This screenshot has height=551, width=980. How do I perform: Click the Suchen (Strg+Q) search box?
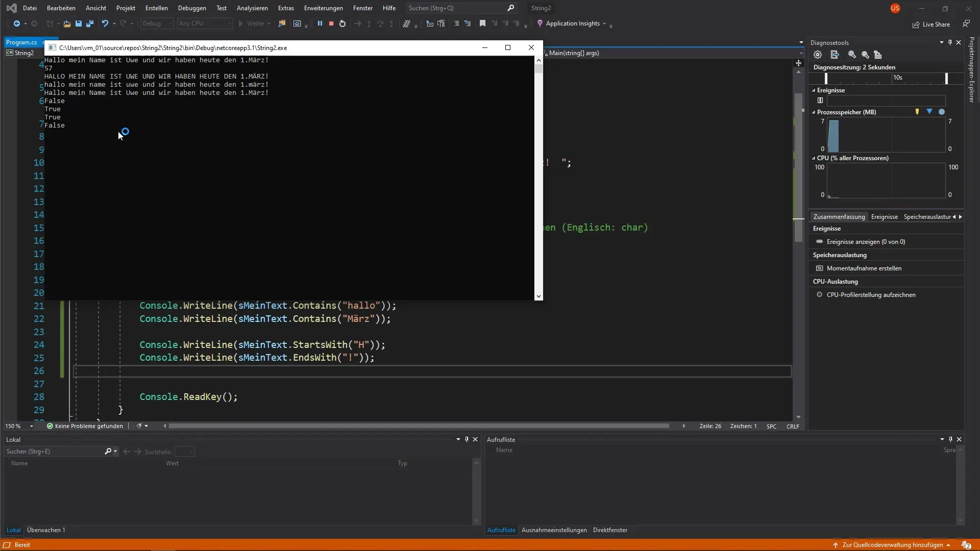[461, 8]
